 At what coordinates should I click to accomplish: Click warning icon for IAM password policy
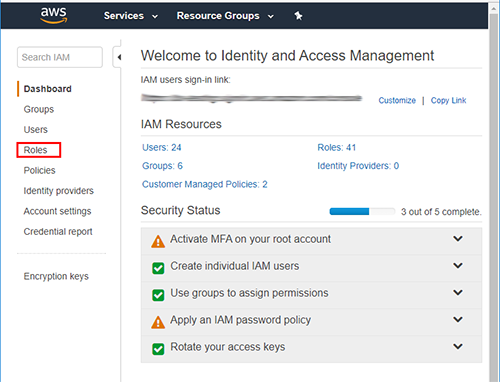coord(158,322)
